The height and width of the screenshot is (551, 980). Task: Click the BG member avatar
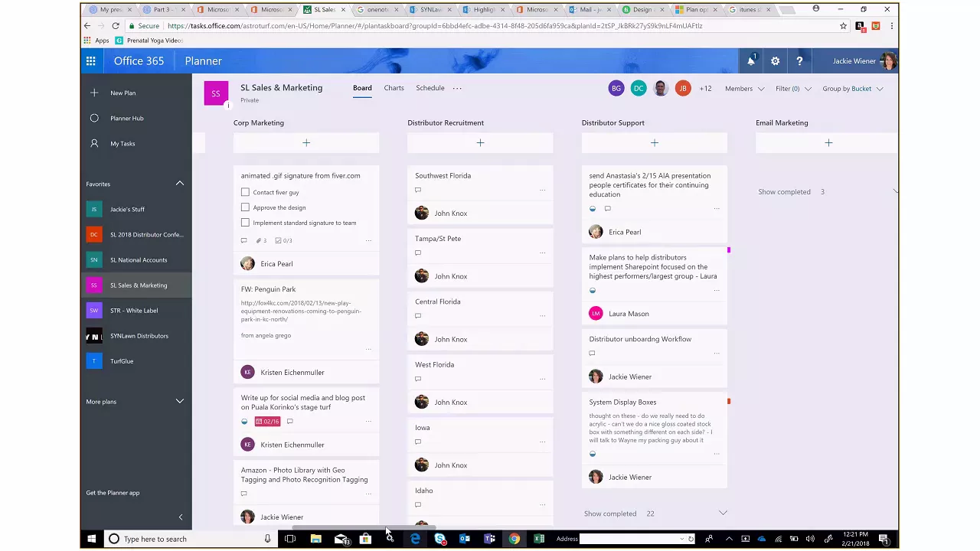pos(616,89)
